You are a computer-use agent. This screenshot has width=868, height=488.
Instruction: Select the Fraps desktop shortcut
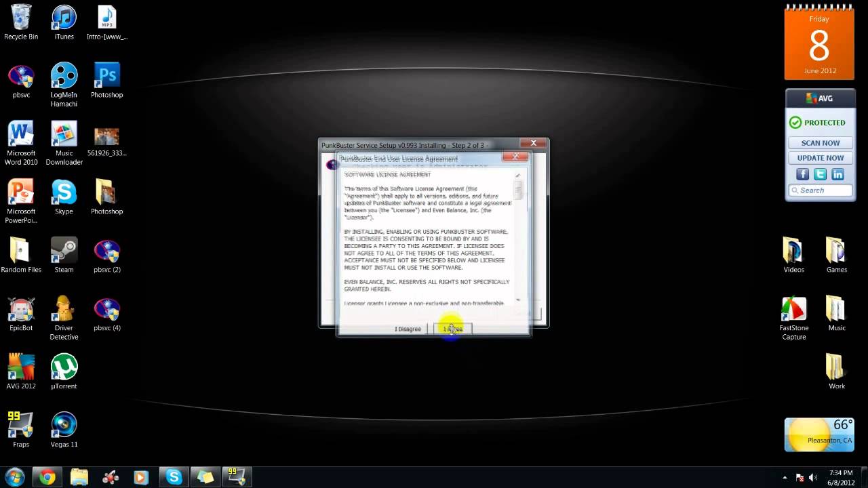pos(21,430)
